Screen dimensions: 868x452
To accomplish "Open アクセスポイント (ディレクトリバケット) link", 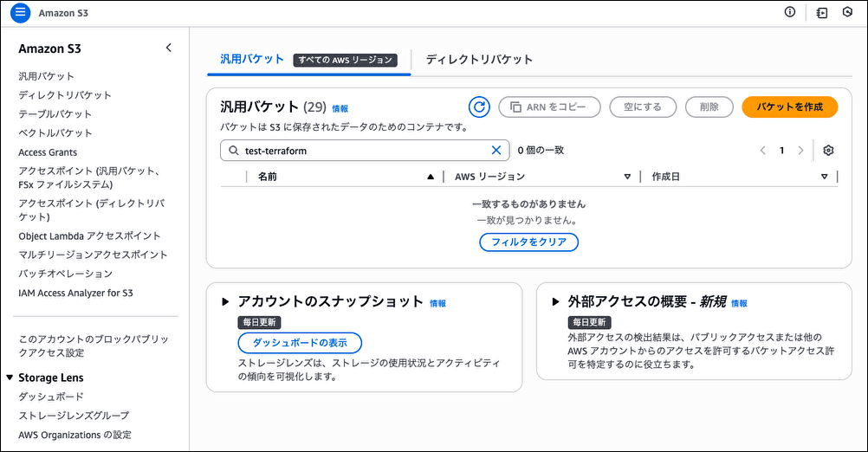I will coord(91,210).
